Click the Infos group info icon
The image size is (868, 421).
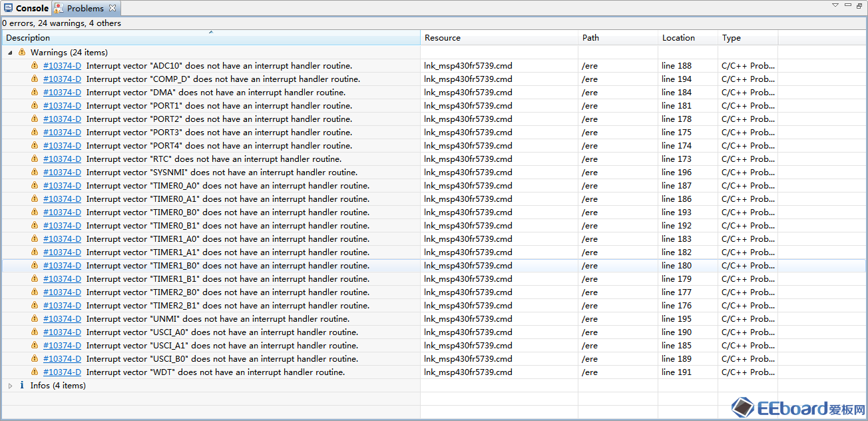click(22, 385)
